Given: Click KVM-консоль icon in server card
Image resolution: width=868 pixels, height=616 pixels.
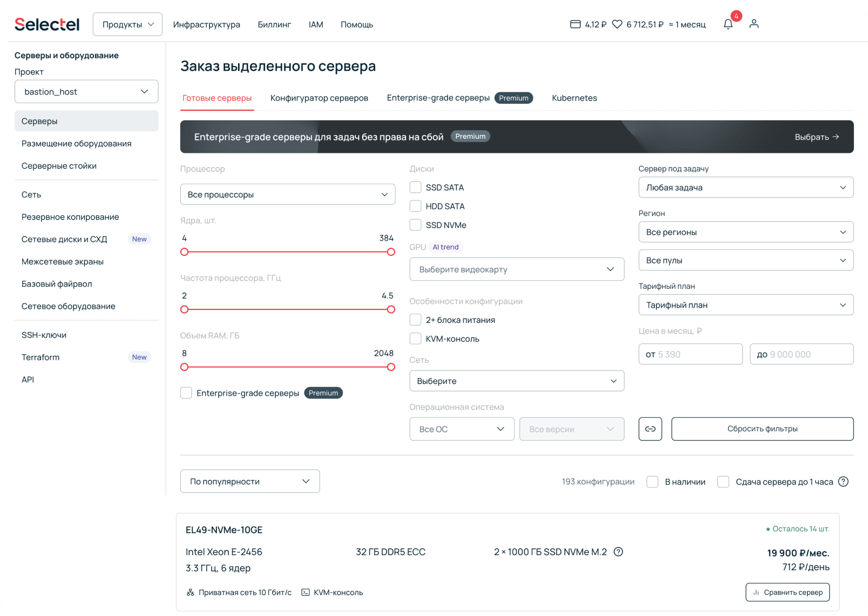Looking at the screenshot, I should [306, 592].
